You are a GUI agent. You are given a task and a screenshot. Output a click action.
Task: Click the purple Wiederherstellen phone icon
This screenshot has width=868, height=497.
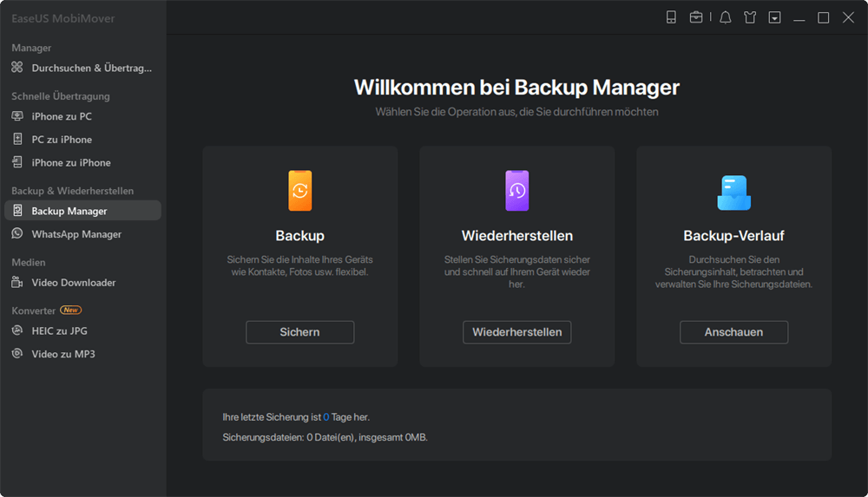tap(517, 191)
